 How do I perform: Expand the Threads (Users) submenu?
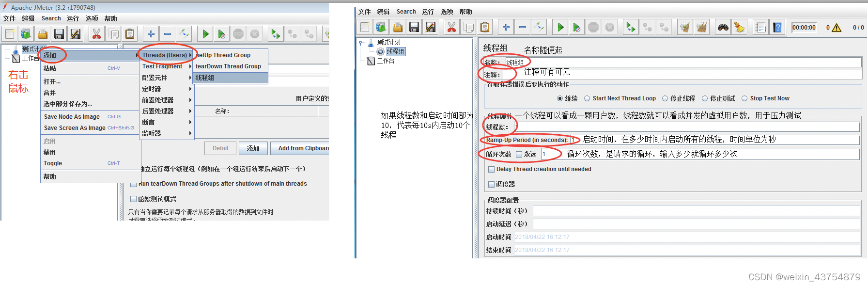(x=166, y=55)
